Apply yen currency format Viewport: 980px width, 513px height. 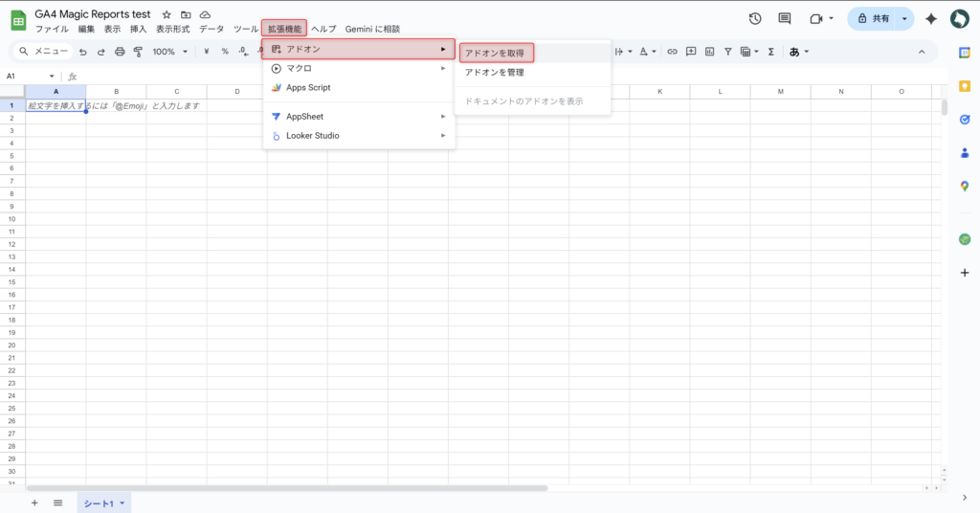(x=207, y=52)
